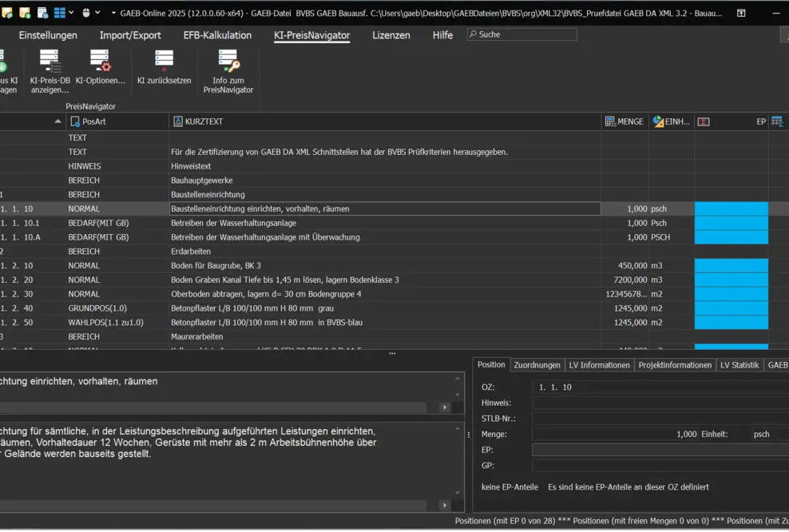Viewport: 789px width, 532px height.
Task: Click the right scroll arrow under the Langtext editor
Action: (445, 505)
